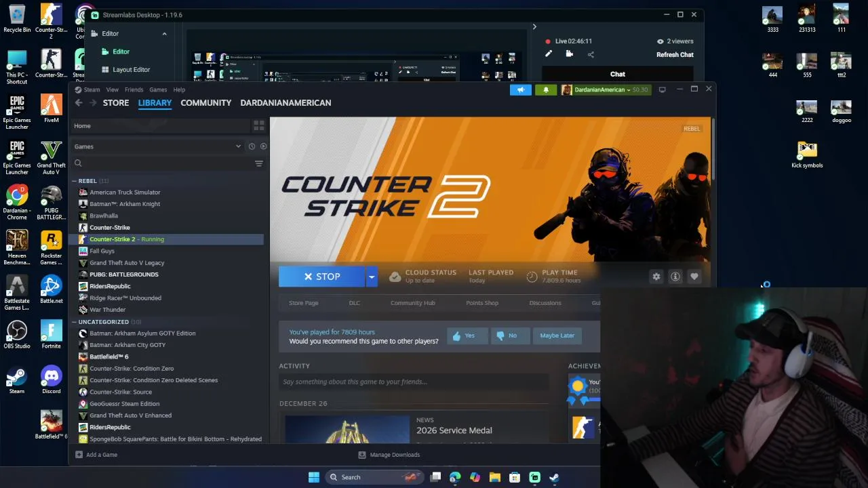Click Streamlabs share icon
The height and width of the screenshot is (488, 868).
pyautogui.click(x=591, y=54)
